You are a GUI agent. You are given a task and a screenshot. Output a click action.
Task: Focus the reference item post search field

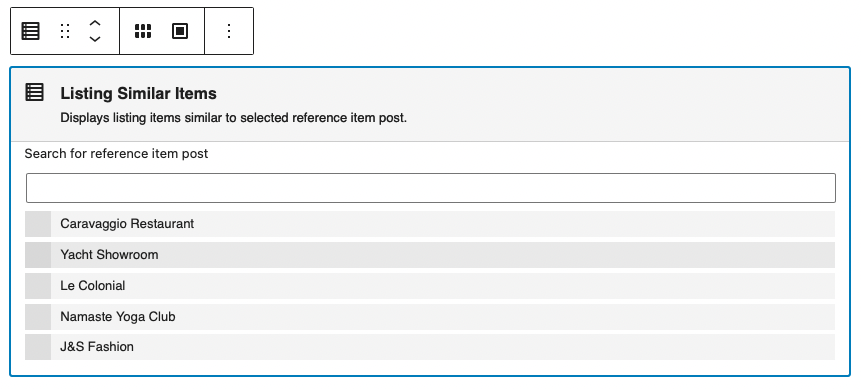pyautogui.click(x=431, y=188)
